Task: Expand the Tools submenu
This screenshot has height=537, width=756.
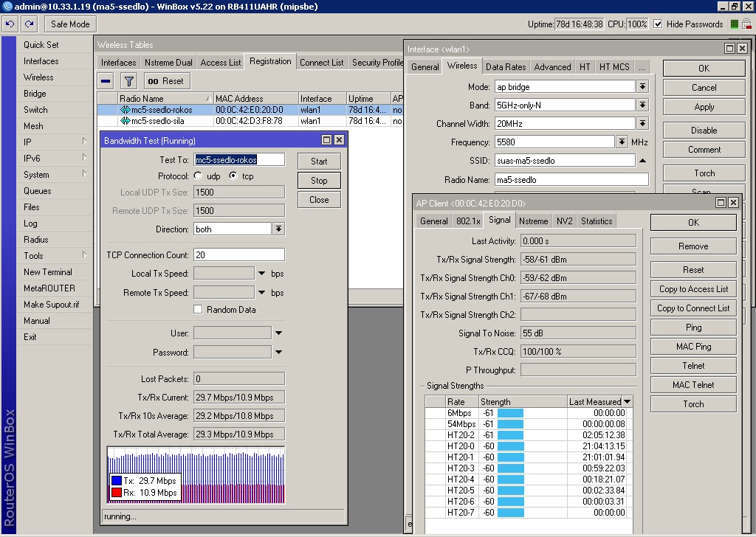Action: point(84,255)
